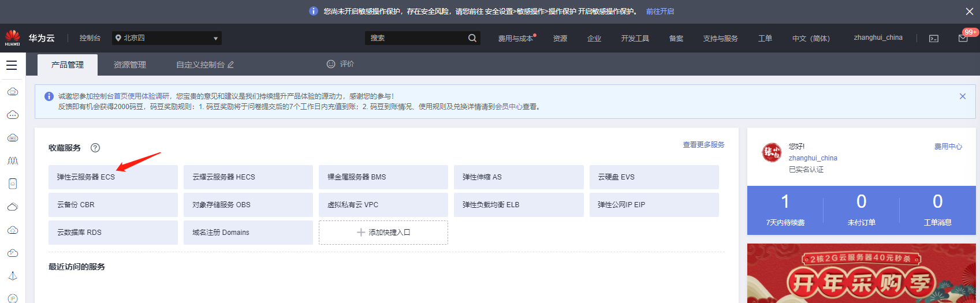Click the 添加快捷入口 button

click(383, 233)
